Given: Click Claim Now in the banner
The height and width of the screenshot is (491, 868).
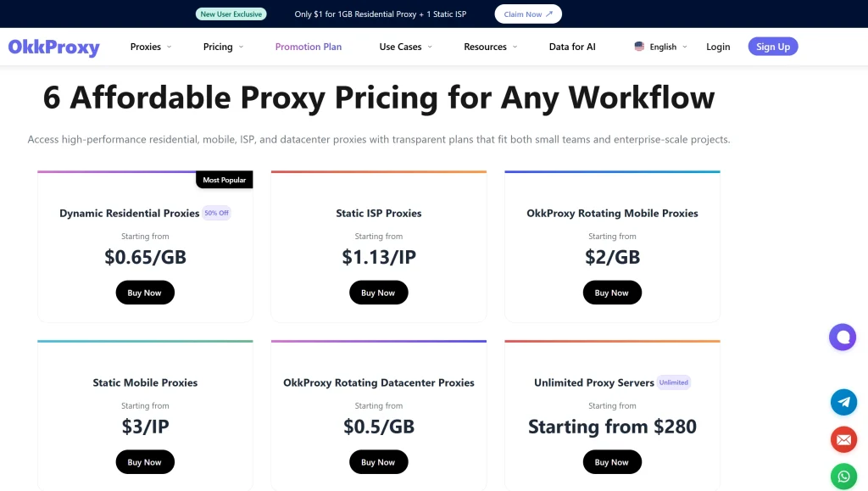Looking at the screenshot, I should [527, 14].
